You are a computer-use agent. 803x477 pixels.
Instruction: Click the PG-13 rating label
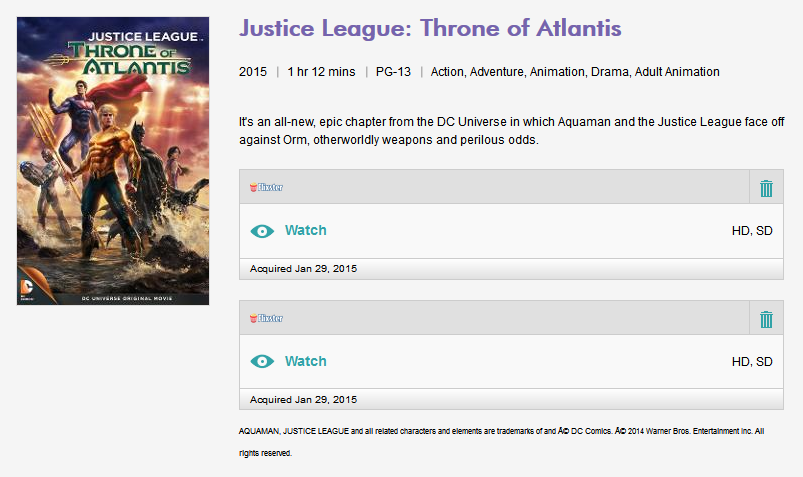click(393, 72)
